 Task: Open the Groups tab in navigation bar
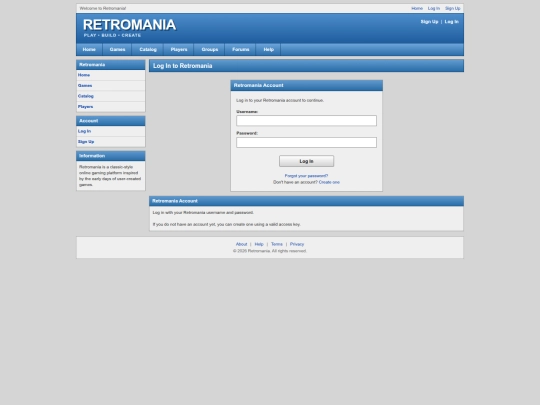coord(210,50)
